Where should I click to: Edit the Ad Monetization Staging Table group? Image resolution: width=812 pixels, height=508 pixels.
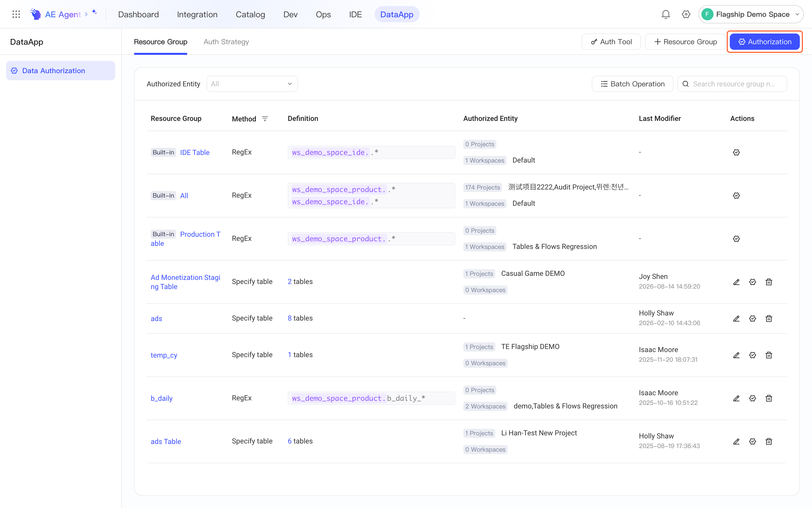click(736, 282)
